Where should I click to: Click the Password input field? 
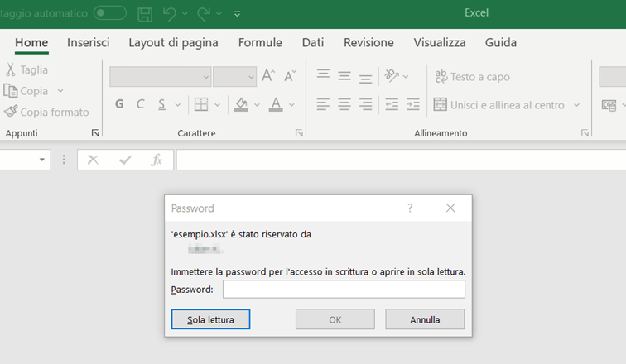pyautogui.click(x=344, y=289)
